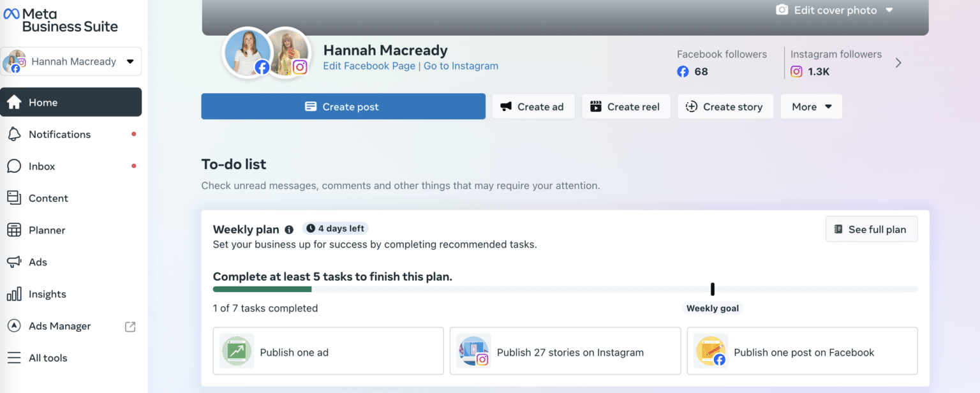Open All tools
Screen dimensions: 980x393
click(48, 357)
